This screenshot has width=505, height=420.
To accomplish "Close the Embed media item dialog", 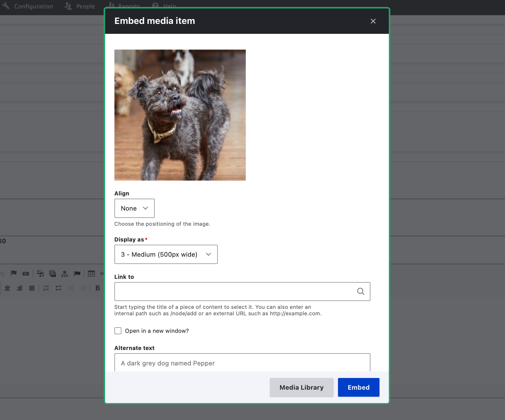I will coord(373,21).
